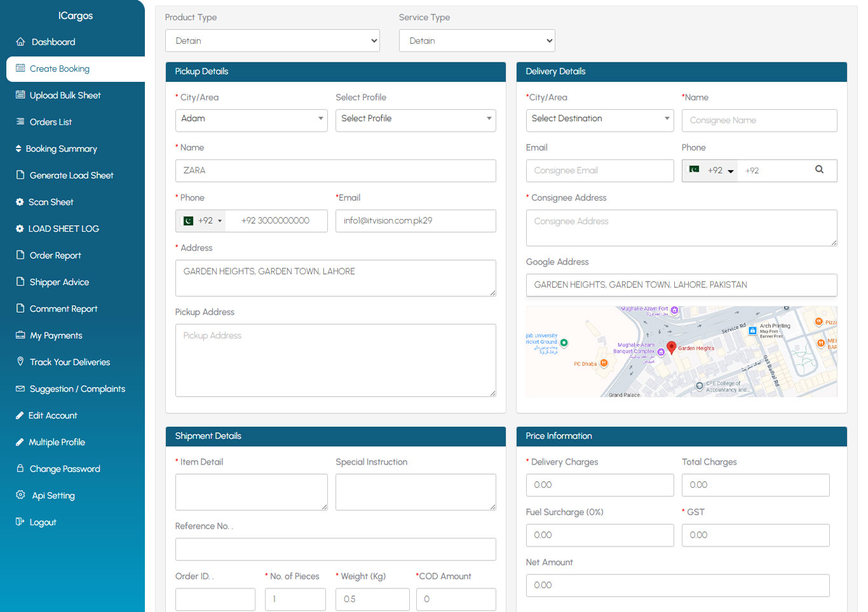The width and height of the screenshot is (868, 612).
Task: Click the Consignee Name input field
Action: point(759,121)
